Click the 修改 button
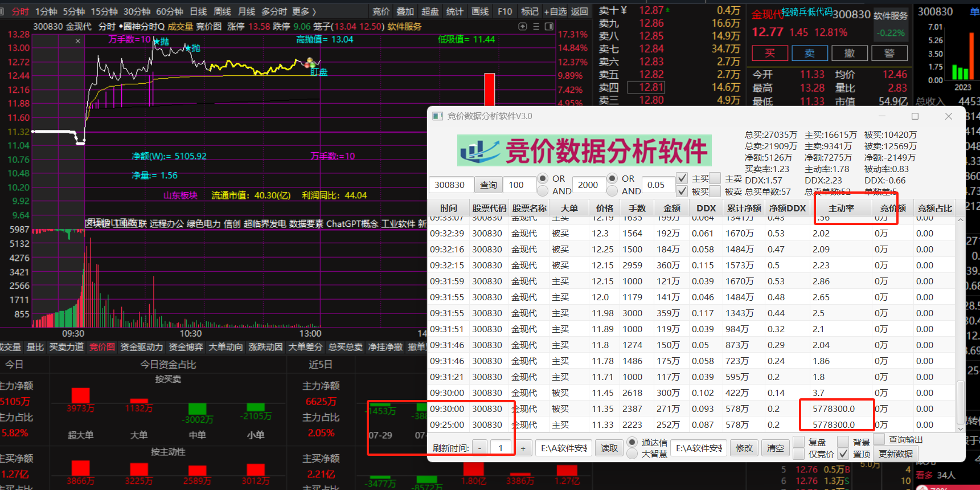The width and height of the screenshot is (980, 490). [x=744, y=448]
